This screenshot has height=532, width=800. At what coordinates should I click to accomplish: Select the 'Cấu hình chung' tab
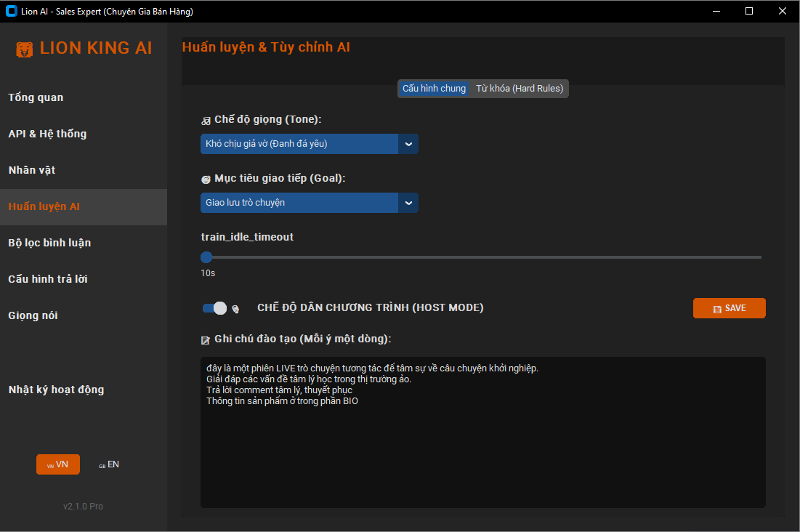tap(434, 89)
